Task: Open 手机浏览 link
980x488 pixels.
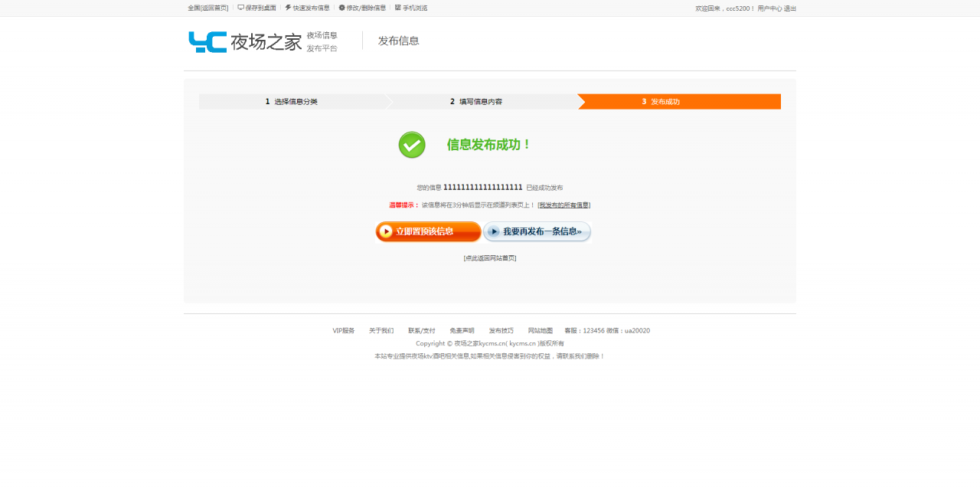Action: coord(415,8)
